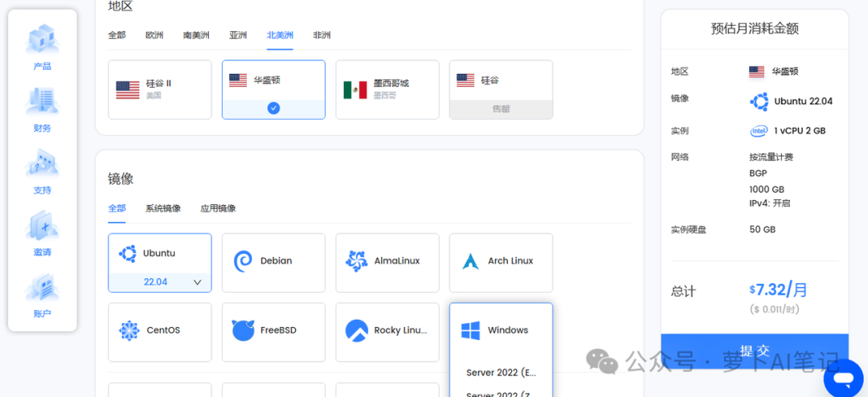The image size is (868, 397).
Task: Switch to the 欧洲 region tab
Action: [x=154, y=35]
